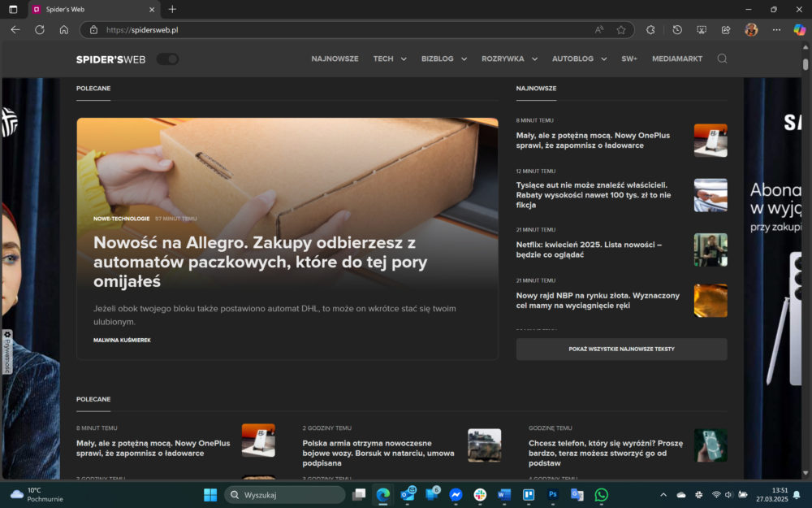Open WhatsApp from the taskbar

(601, 495)
